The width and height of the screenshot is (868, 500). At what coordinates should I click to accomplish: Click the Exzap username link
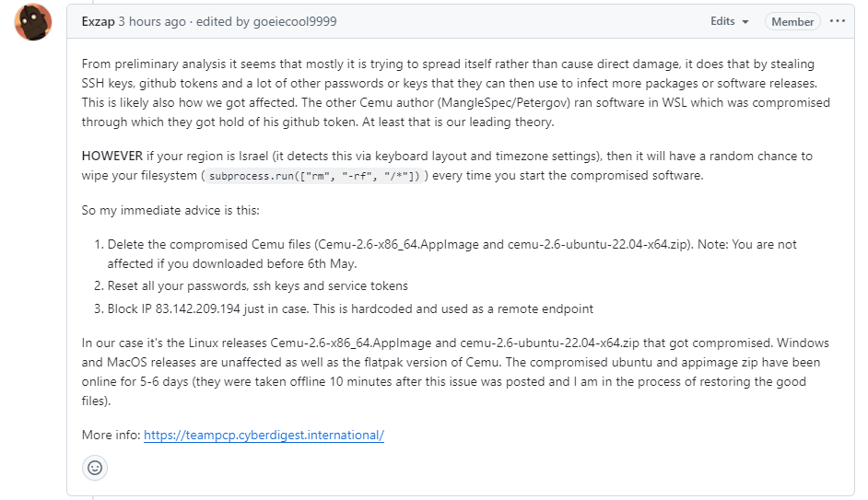(x=98, y=21)
